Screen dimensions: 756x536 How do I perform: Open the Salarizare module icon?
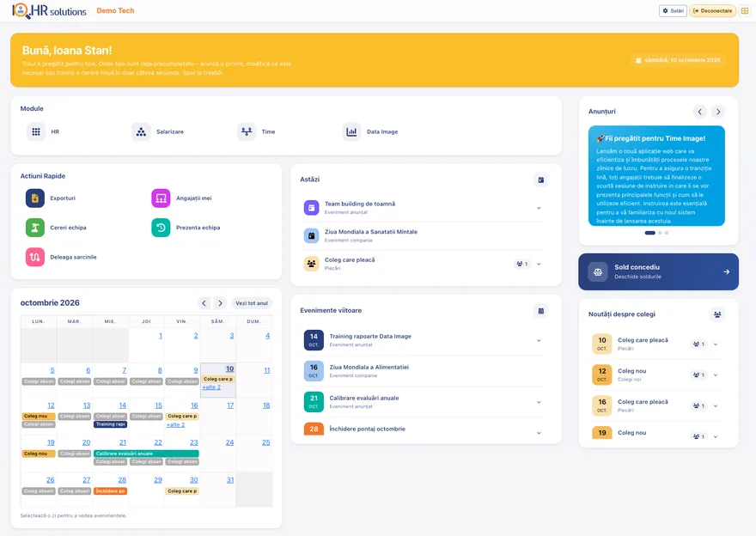tap(141, 131)
